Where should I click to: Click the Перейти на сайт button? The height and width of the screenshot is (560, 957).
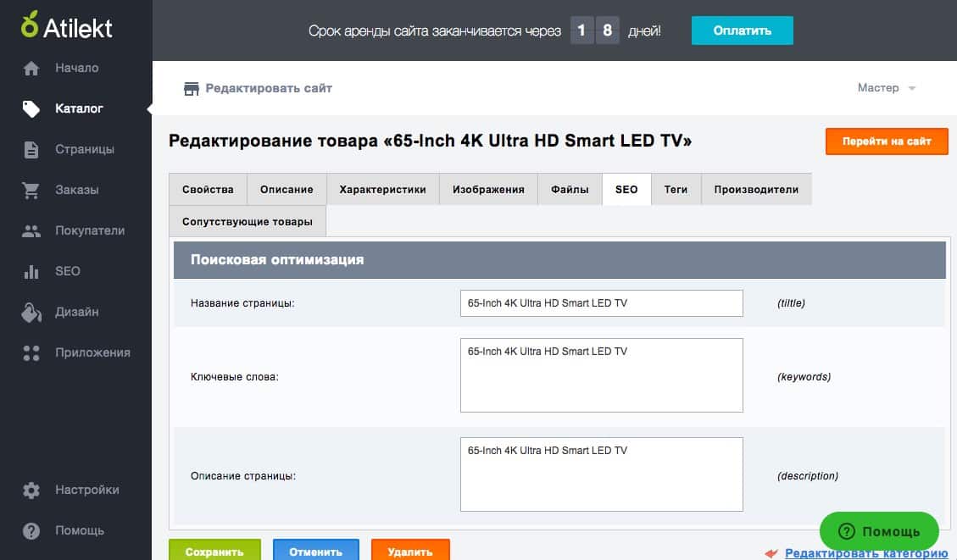pos(887,141)
